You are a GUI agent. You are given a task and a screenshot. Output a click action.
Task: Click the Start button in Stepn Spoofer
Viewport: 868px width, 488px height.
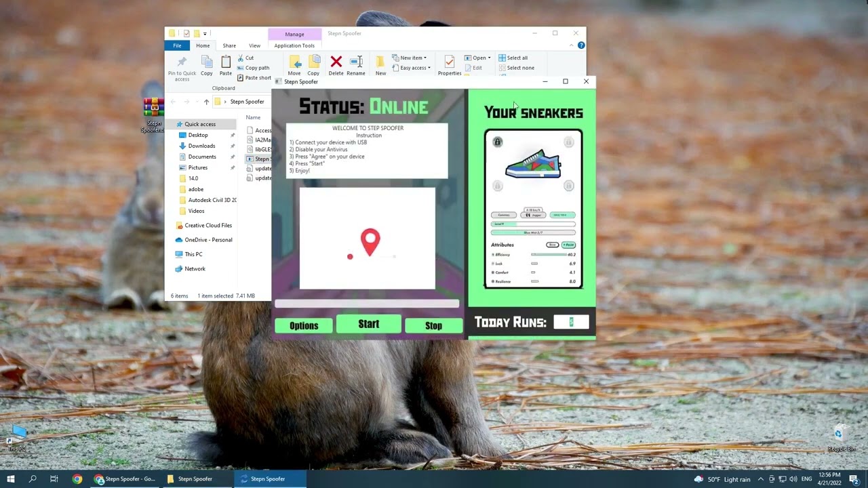[x=369, y=324]
